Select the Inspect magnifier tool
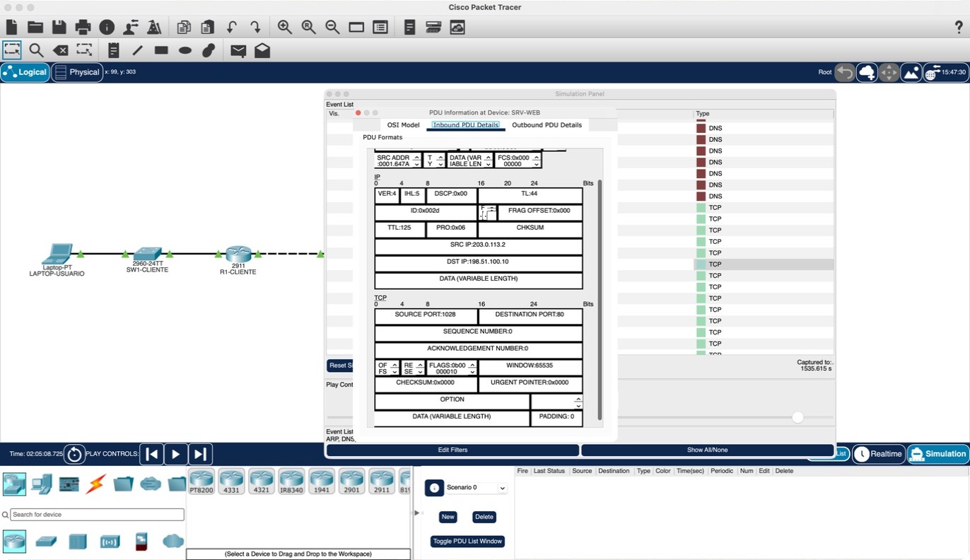The height and width of the screenshot is (560, 970). [36, 50]
